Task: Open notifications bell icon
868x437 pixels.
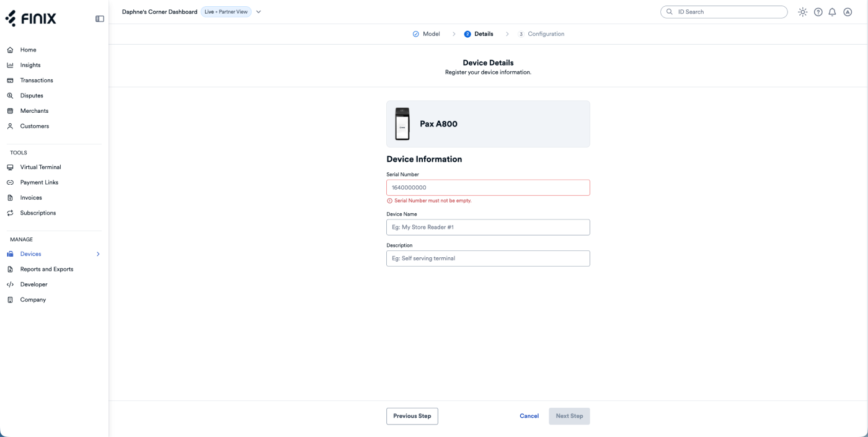Action: point(833,12)
